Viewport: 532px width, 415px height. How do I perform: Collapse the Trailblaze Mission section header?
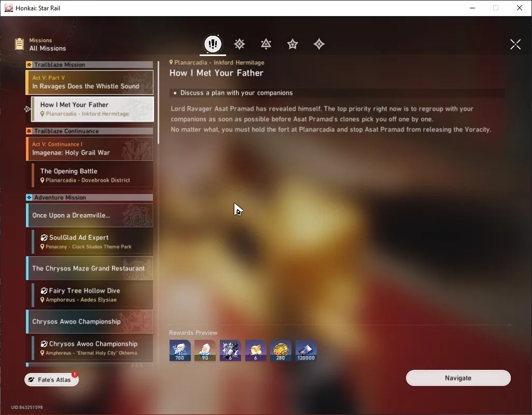click(90, 64)
